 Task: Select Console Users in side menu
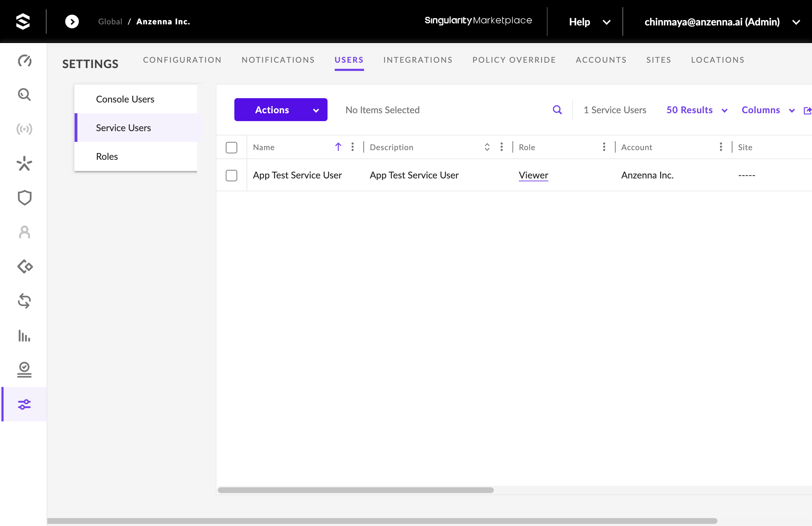pyautogui.click(x=125, y=99)
